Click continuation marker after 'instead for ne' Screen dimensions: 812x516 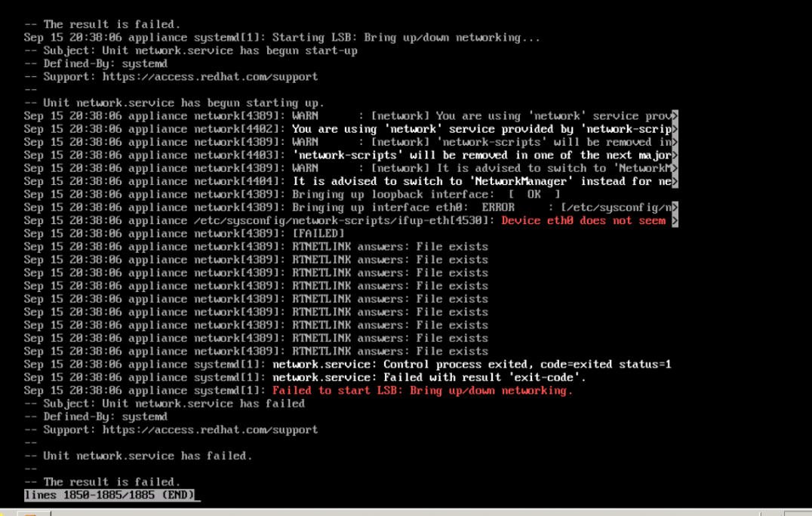point(675,182)
